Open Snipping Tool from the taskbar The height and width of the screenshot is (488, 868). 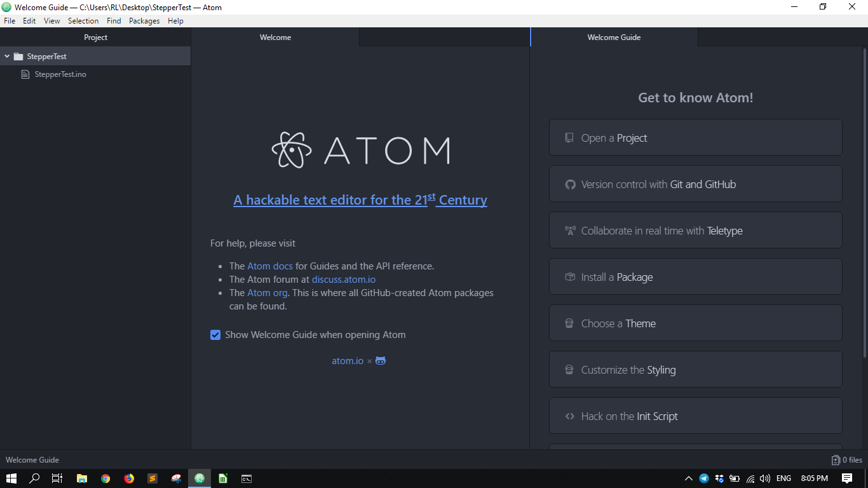[x=176, y=478]
